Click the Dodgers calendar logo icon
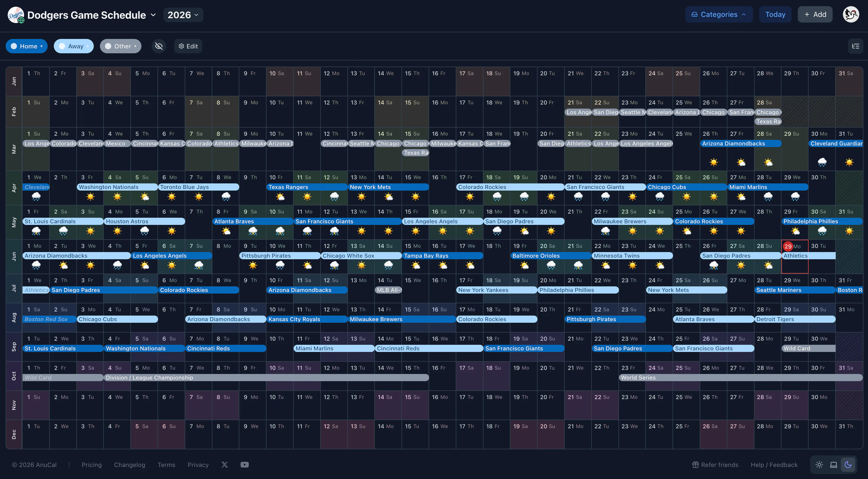Image resolution: width=868 pixels, height=479 pixels. [16, 15]
